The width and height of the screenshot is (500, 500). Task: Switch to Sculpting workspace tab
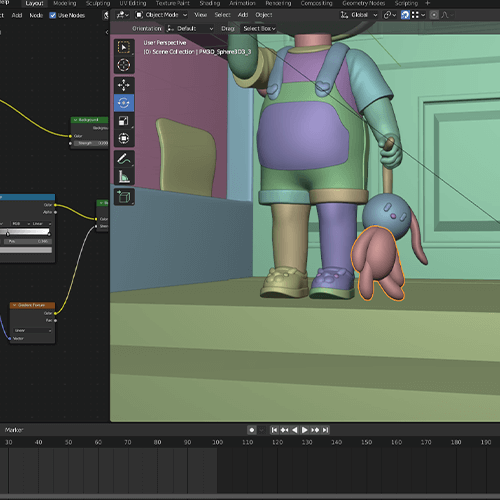[98, 3]
